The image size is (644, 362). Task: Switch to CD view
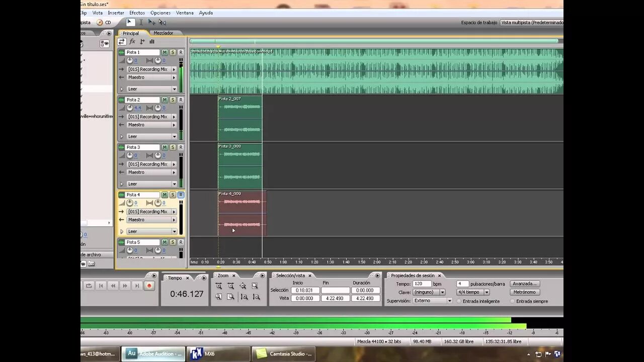[104, 23]
